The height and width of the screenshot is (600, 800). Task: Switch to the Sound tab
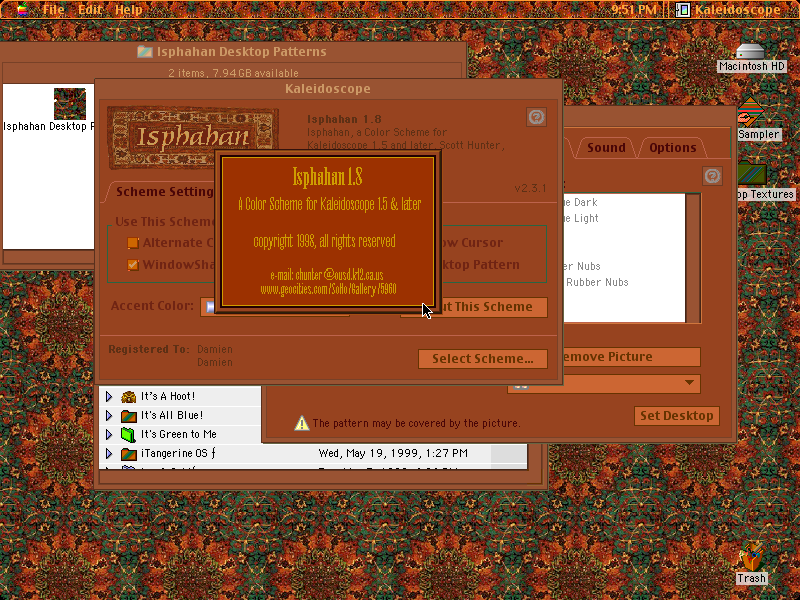[606, 148]
